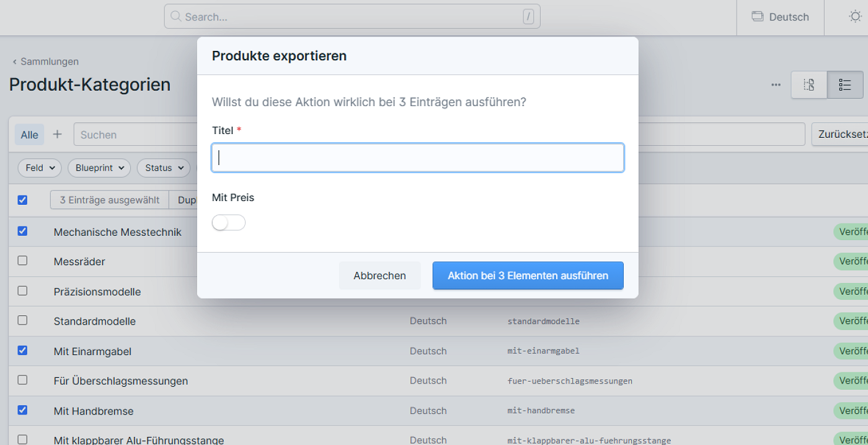Enable the Mit Preis toggle
This screenshot has height=445, width=868.
pos(229,223)
